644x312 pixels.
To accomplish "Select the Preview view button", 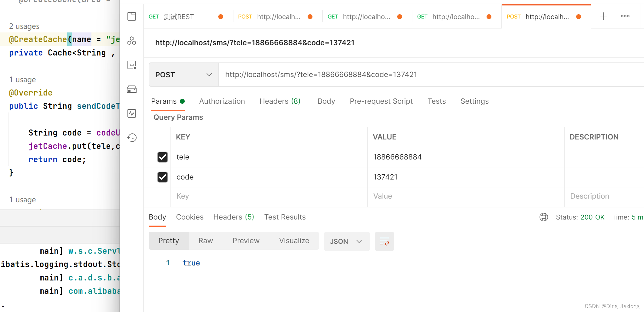I will [246, 241].
